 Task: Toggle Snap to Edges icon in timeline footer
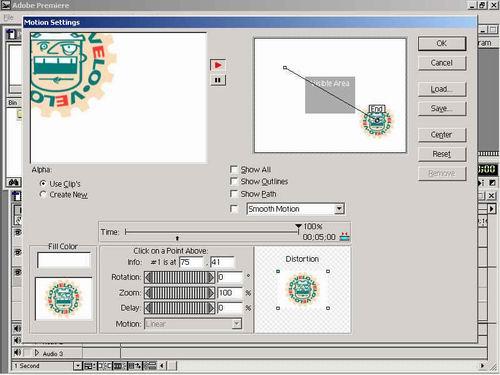pyautogui.click(x=104, y=366)
